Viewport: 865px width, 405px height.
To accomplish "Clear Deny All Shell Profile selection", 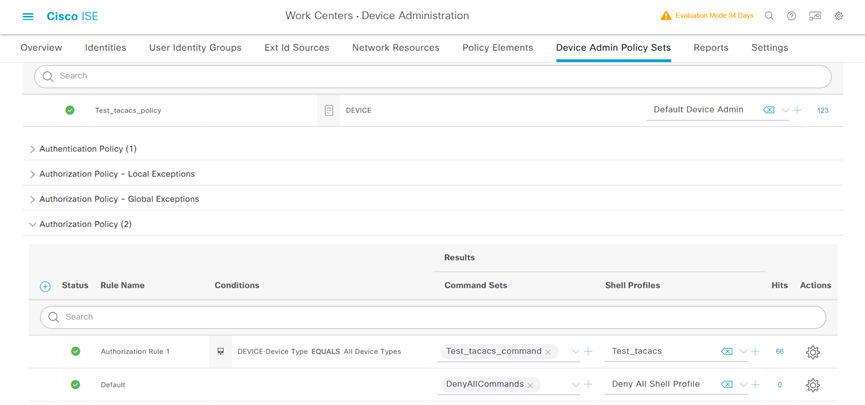I will point(727,385).
